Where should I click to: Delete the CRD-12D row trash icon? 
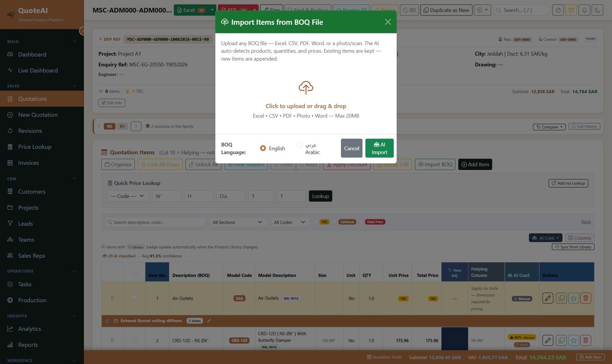coord(586,340)
